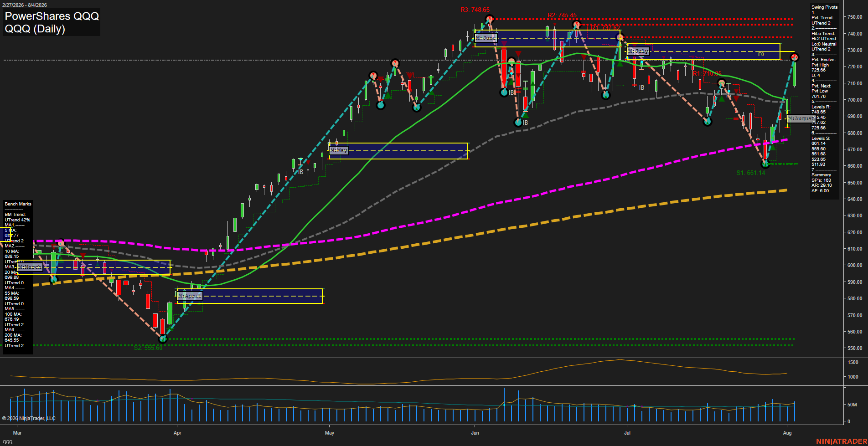The width and height of the screenshot is (868, 446).
Task: Click the 50M volume axis label
Action: click(x=852, y=405)
